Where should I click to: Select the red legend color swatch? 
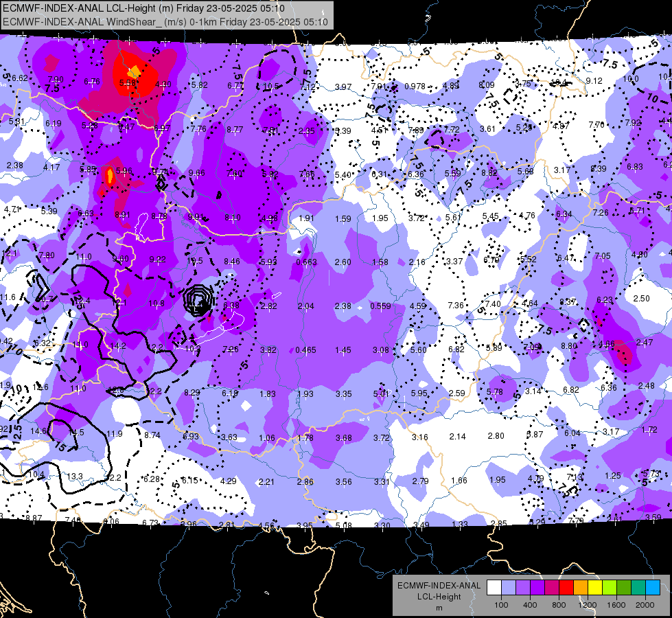click(x=566, y=588)
